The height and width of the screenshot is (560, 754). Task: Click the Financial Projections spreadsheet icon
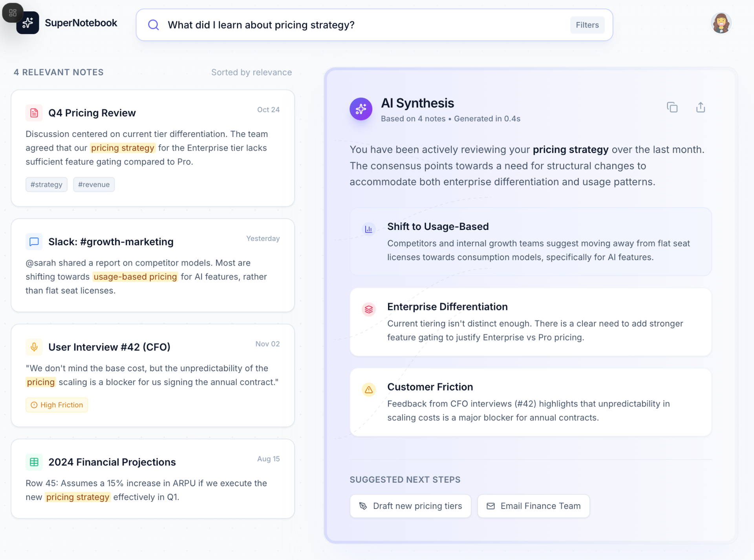coord(34,462)
